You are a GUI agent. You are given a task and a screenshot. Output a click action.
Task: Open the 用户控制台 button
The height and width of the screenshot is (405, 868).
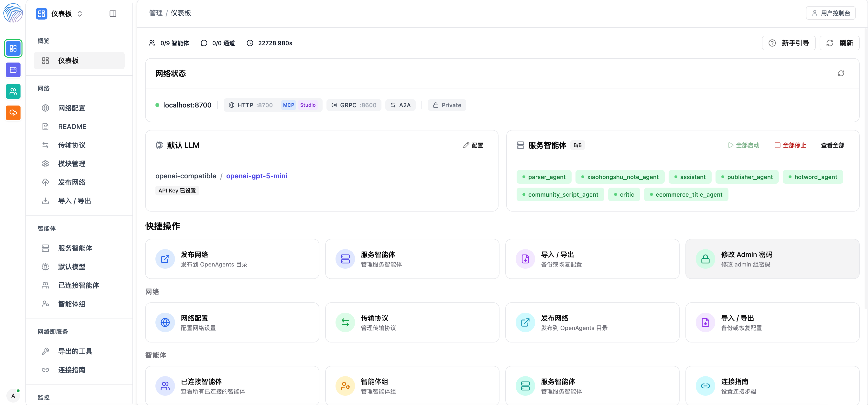[x=830, y=13]
